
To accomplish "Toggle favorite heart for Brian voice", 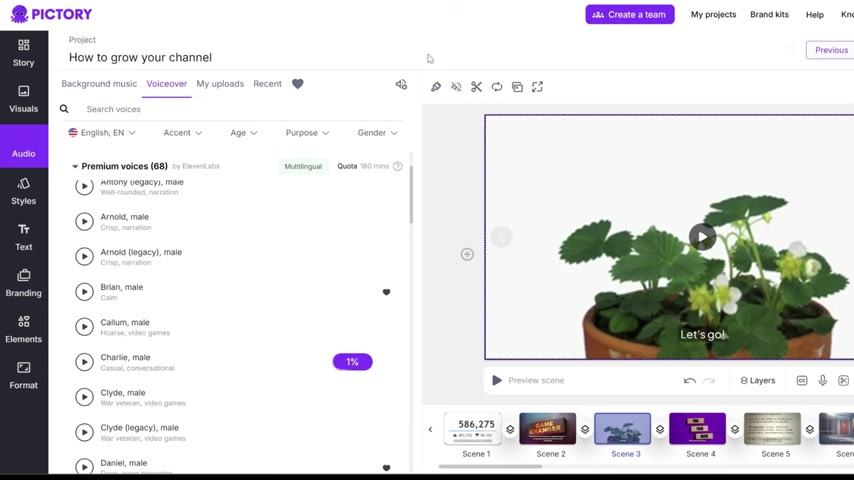I will pyautogui.click(x=386, y=292).
